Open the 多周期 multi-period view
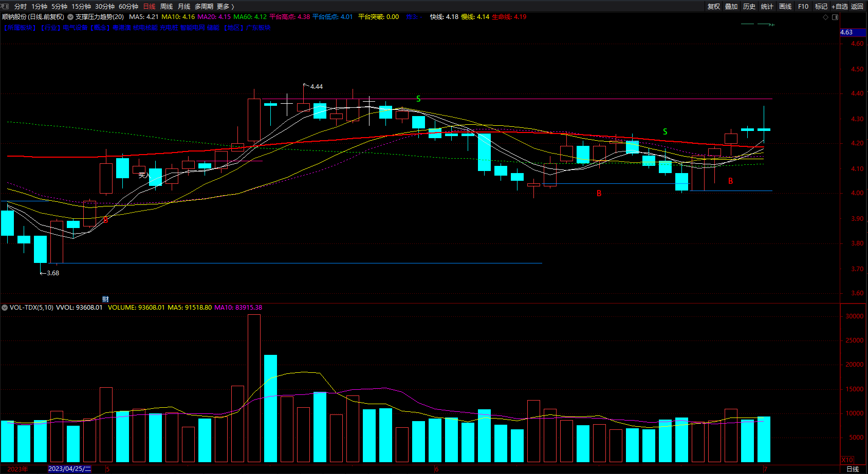 tap(204, 6)
